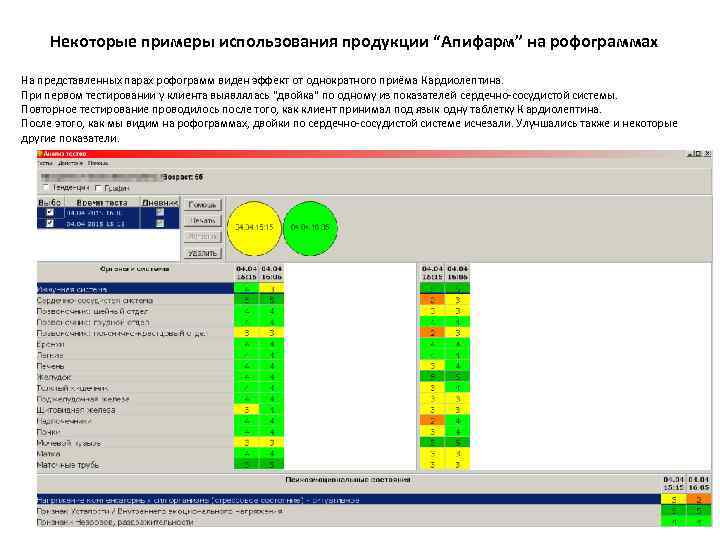Image resolution: width=720 pixels, height=540 pixels.
Task: Select the Легкие row
Action: (135, 355)
